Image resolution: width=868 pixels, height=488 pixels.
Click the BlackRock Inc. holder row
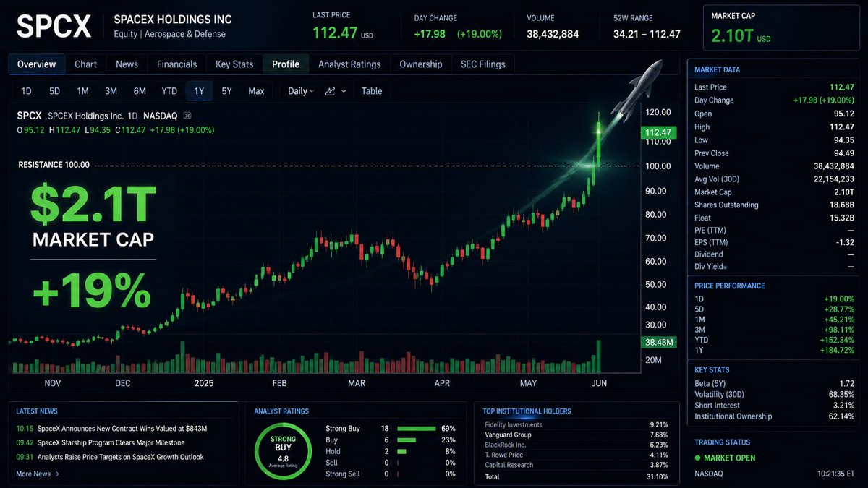pos(576,445)
